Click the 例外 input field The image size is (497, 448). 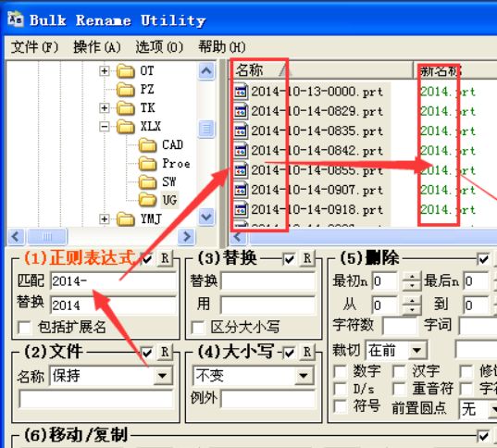tap(268, 399)
